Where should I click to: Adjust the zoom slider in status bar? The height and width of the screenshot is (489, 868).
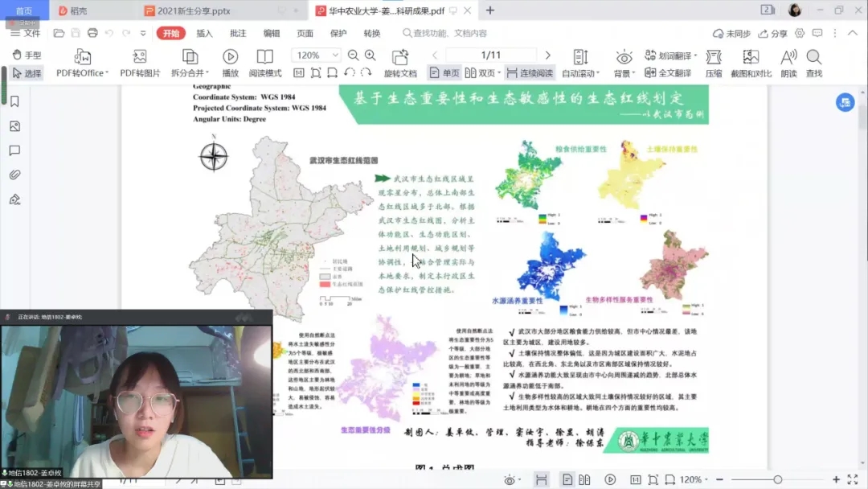pos(776,479)
